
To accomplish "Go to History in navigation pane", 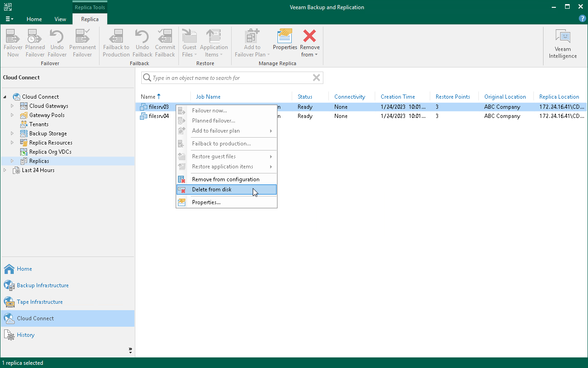I will [26, 335].
